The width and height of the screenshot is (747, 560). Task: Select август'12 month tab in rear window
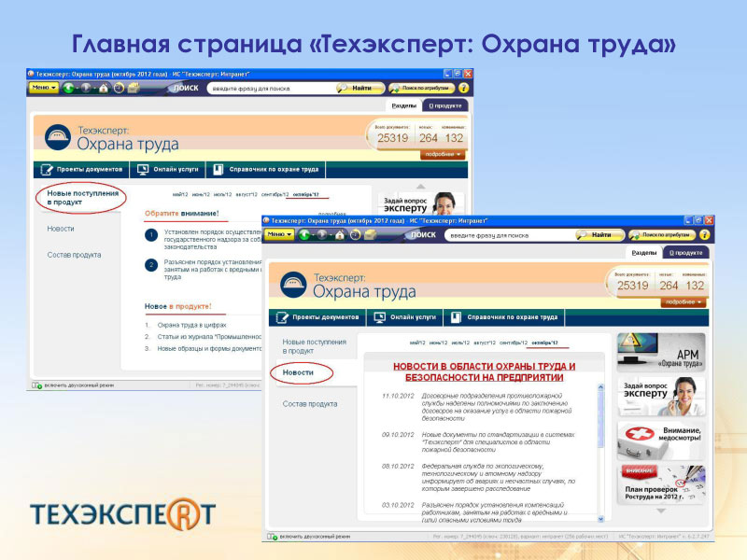pos(247,195)
